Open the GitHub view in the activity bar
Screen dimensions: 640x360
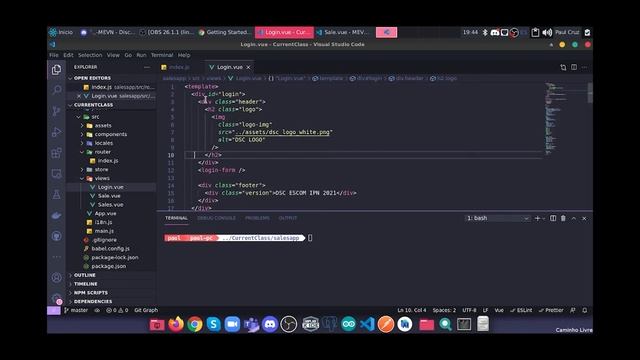coord(56,236)
